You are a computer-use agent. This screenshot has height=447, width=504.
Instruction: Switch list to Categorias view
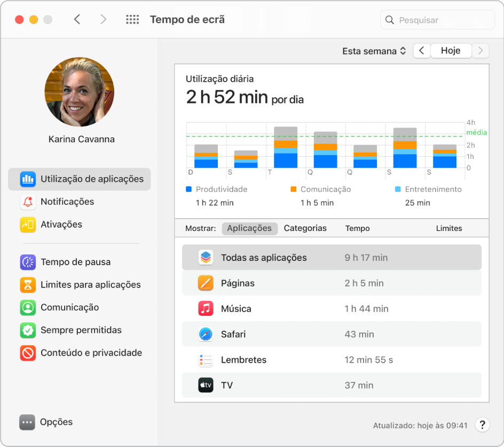[x=305, y=228]
